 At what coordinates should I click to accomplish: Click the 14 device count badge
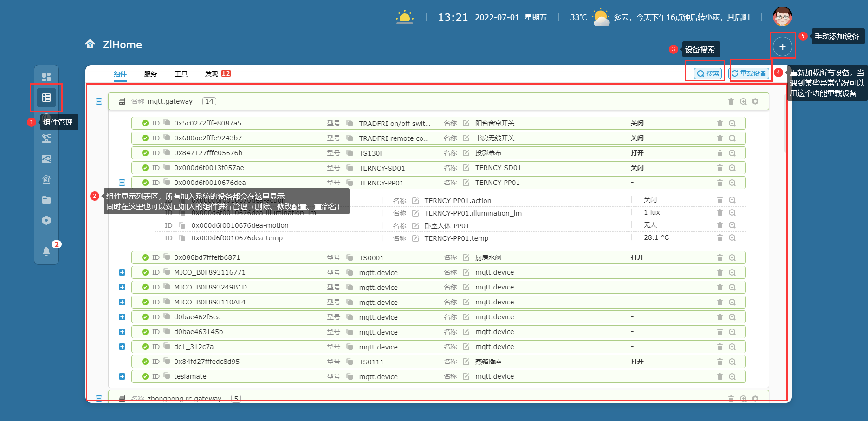(x=209, y=101)
